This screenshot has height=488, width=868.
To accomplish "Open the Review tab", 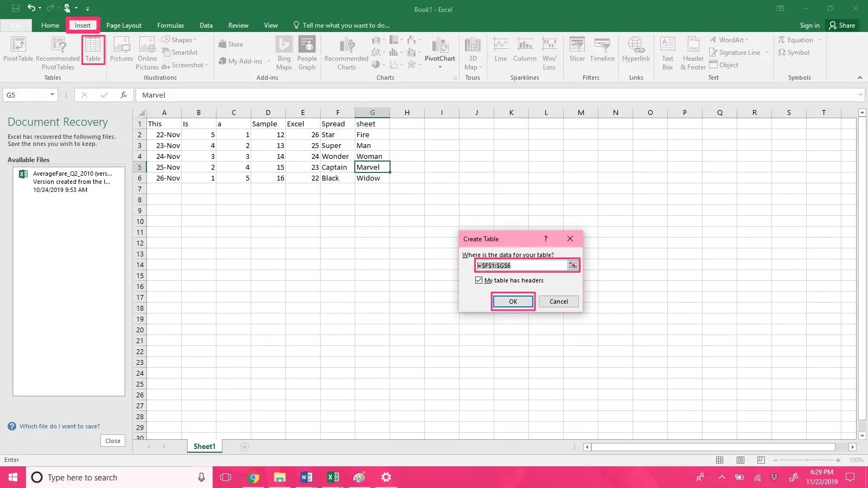I will pos(238,25).
